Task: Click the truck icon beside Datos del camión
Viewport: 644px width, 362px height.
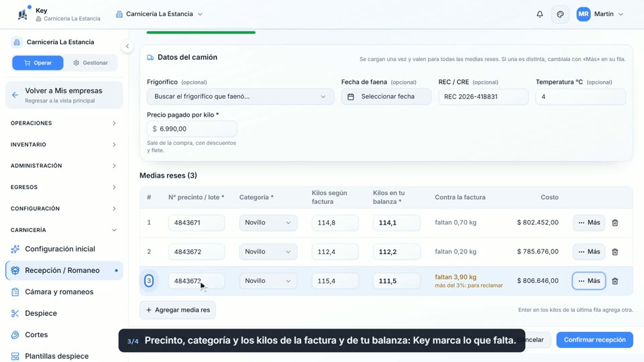Action: (x=150, y=58)
